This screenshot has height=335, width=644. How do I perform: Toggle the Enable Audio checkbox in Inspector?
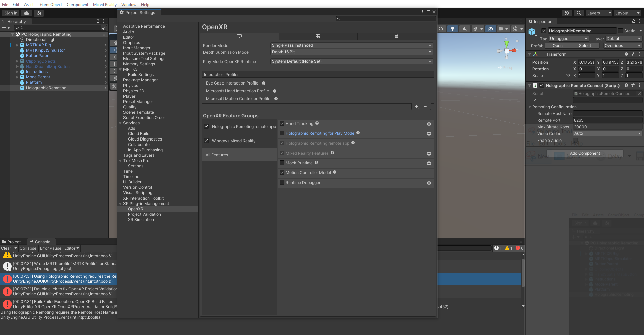(x=575, y=140)
